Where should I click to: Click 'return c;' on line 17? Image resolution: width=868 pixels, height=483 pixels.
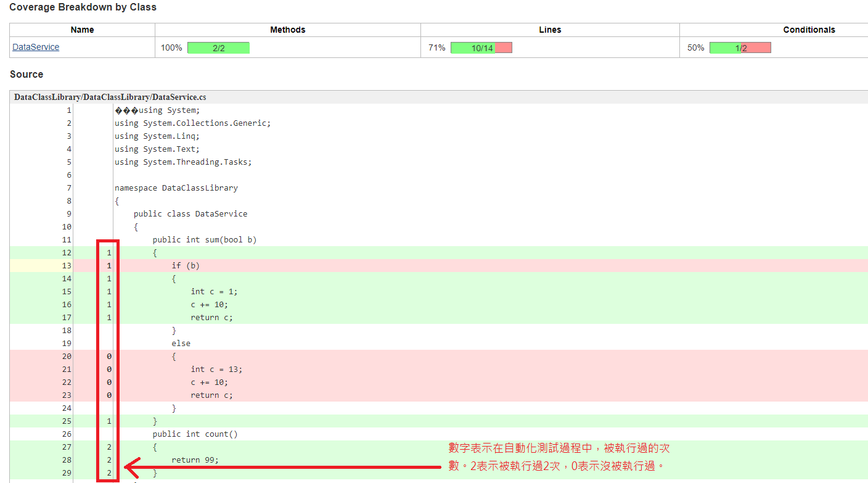pos(211,318)
